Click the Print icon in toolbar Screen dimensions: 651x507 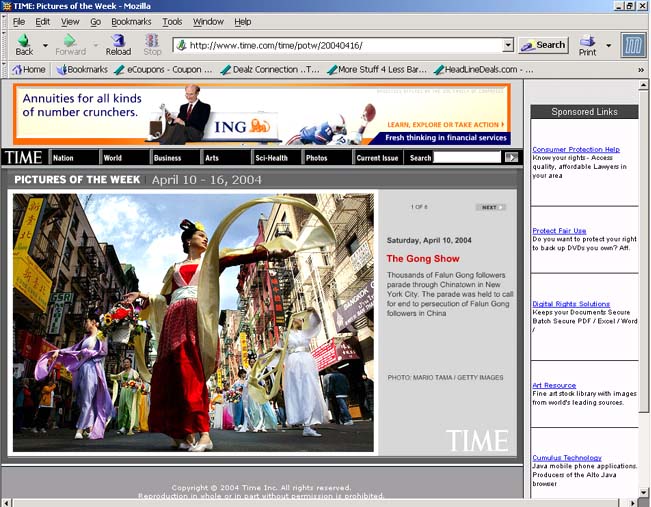pos(587,44)
